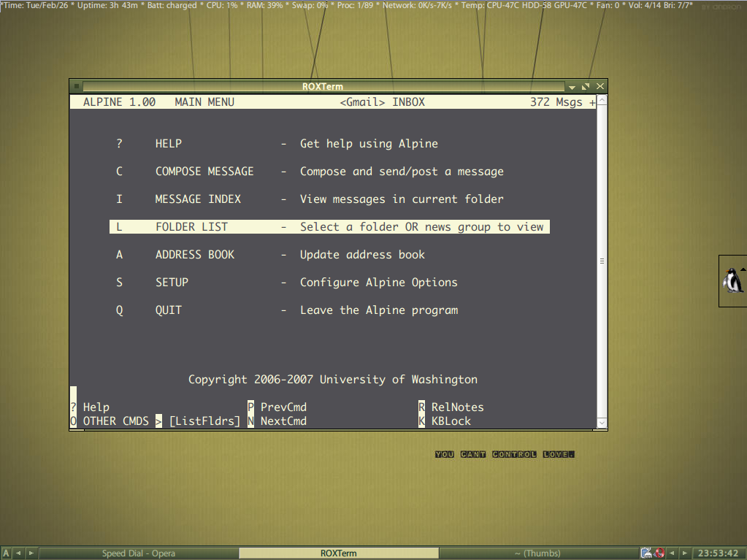Click terminal scrollbar up arrow
The height and width of the screenshot is (560, 747).
pyautogui.click(x=602, y=99)
